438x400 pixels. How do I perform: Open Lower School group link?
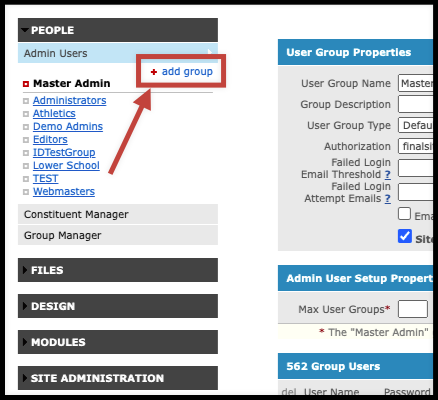click(66, 165)
